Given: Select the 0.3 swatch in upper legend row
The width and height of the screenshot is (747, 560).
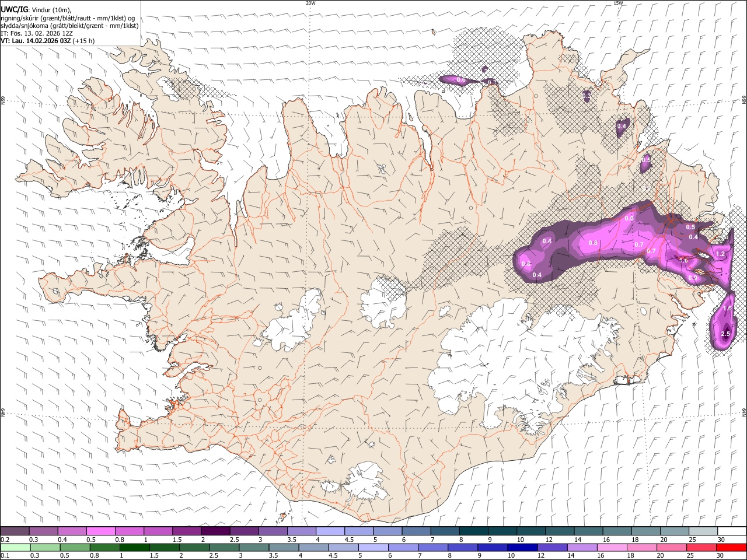Looking at the screenshot, I should (x=43, y=531).
